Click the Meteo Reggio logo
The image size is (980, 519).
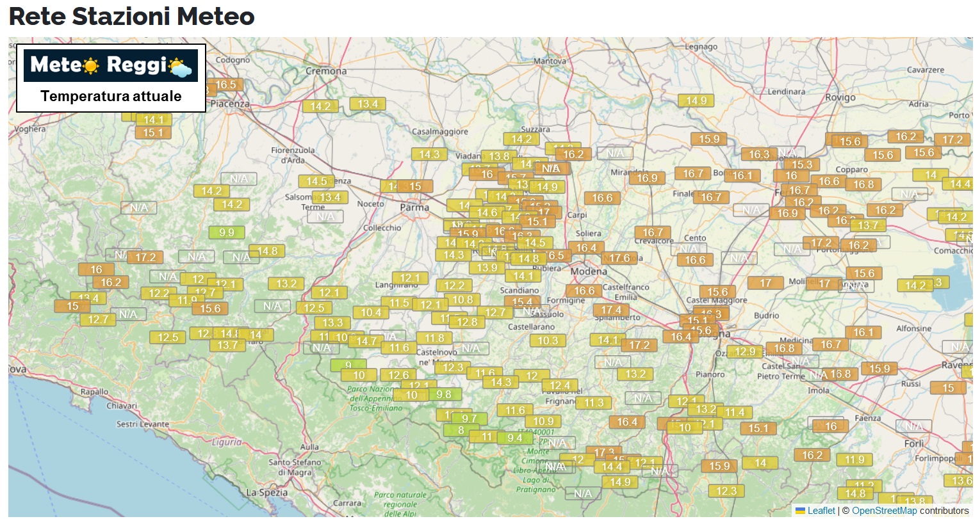pyautogui.click(x=111, y=65)
